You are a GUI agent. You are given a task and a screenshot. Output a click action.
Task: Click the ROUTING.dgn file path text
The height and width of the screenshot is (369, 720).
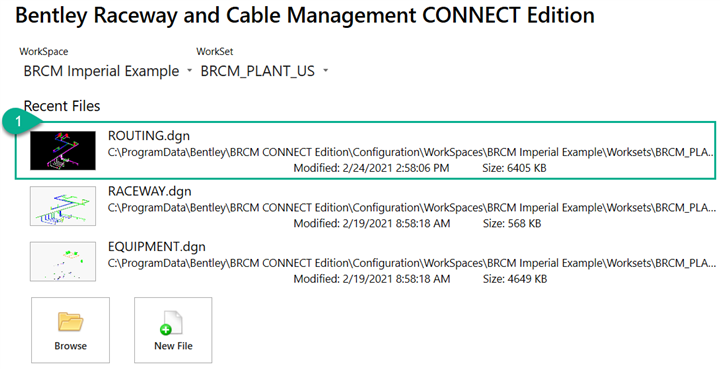pos(411,152)
